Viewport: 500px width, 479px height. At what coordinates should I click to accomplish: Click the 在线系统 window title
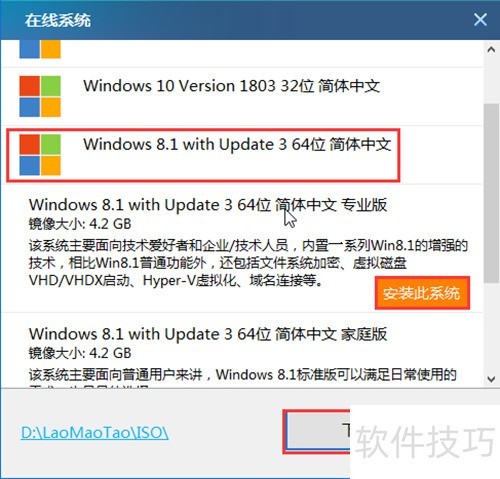pos(58,20)
